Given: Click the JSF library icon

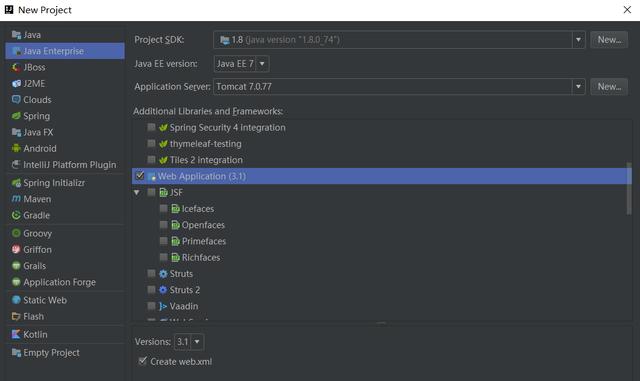Looking at the screenshot, I should pyautogui.click(x=164, y=192).
